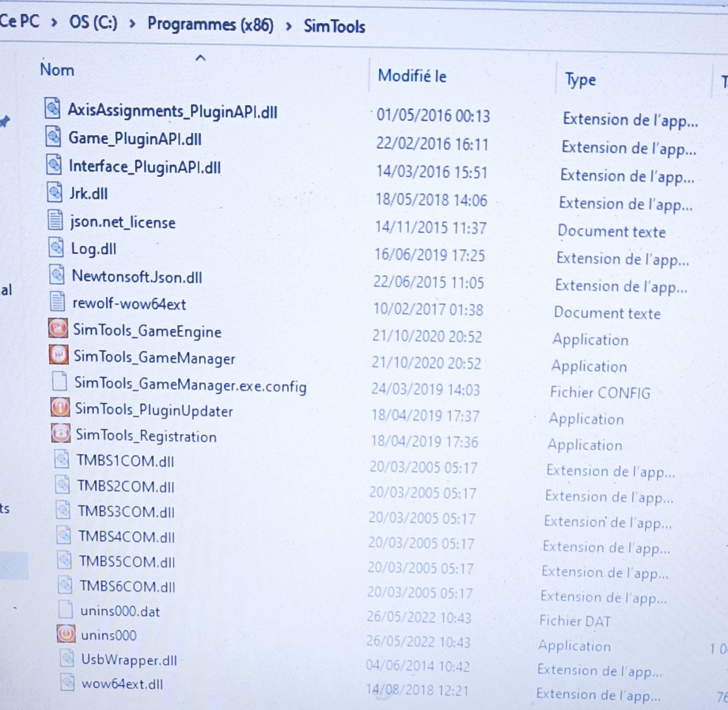Click the UsbWrapper.dll file icon
This screenshot has width=728, height=710.
[x=67, y=658]
